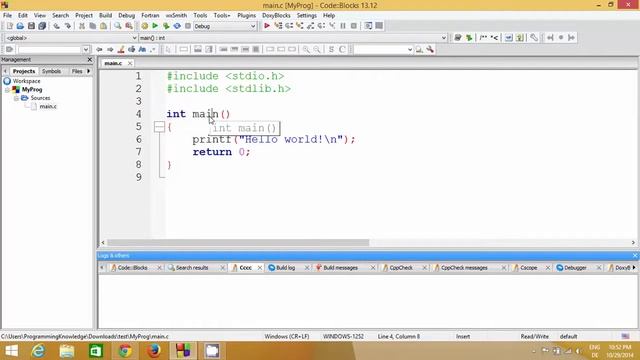Open the Windows Start button

(11, 351)
